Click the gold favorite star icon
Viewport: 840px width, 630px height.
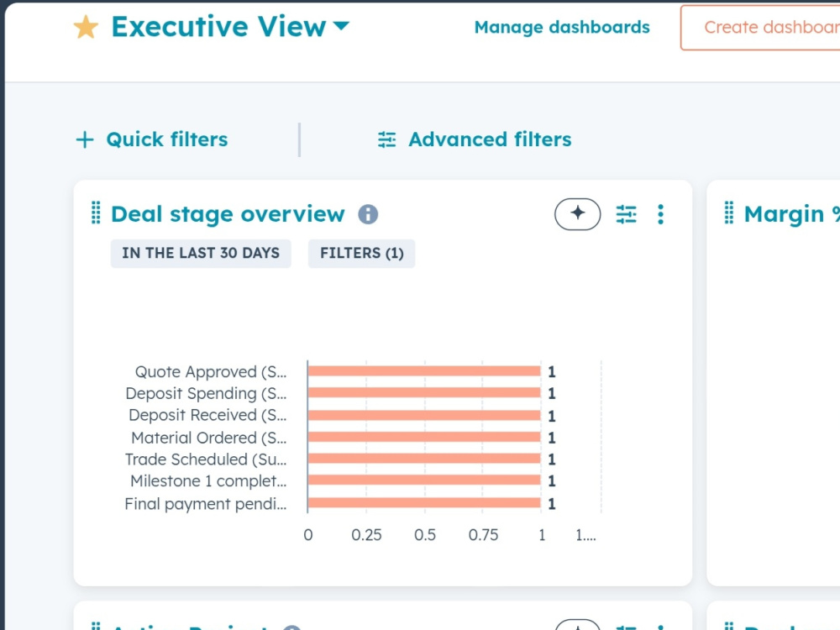tap(86, 27)
